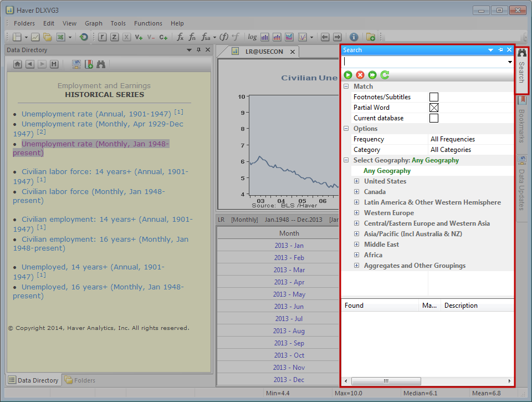Click the green refresh toolbar icon

84,37
